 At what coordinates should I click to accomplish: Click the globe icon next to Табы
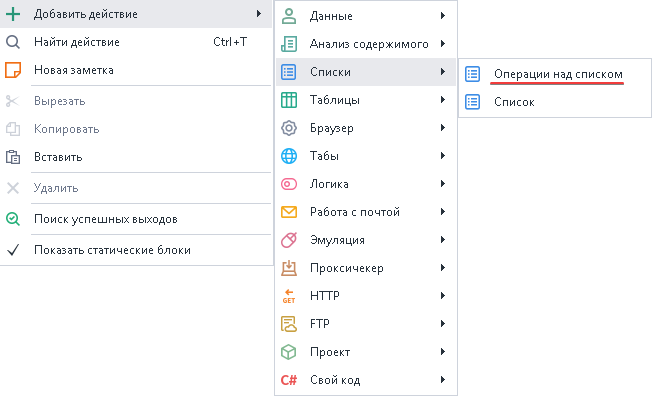pyautogui.click(x=289, y=156)
